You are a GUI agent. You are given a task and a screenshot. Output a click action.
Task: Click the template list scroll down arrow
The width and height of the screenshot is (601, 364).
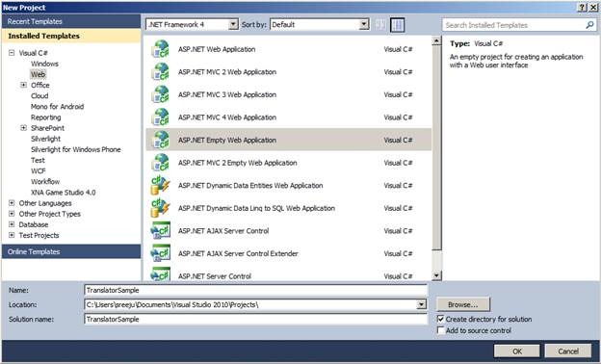pos(436,275)
